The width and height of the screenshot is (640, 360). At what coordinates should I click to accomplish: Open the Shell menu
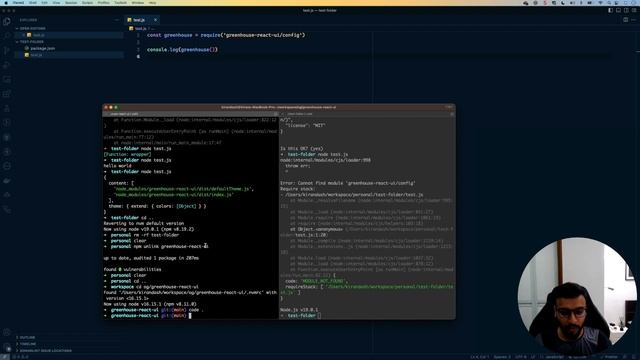pos(33,2)
